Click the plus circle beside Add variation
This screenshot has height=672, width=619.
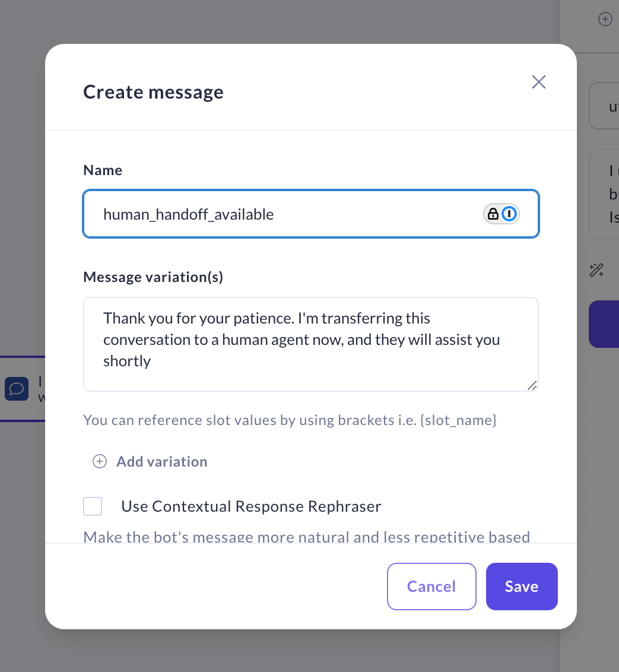tap(99, 461)
